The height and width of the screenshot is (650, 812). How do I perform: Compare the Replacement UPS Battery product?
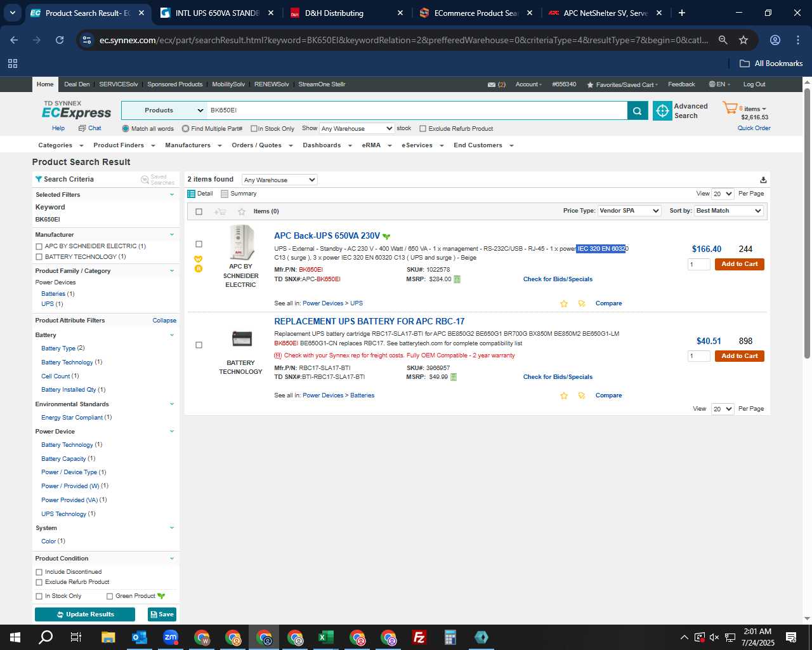[608, 395]
